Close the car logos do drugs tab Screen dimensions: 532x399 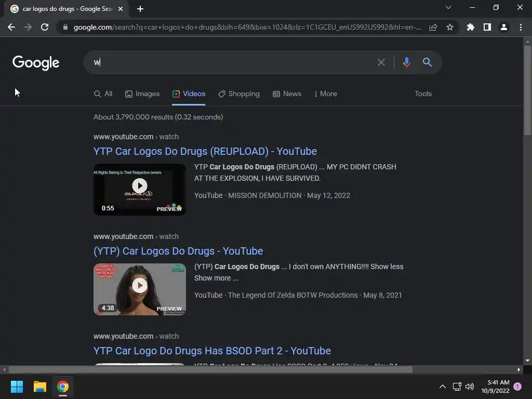point(121,9)
